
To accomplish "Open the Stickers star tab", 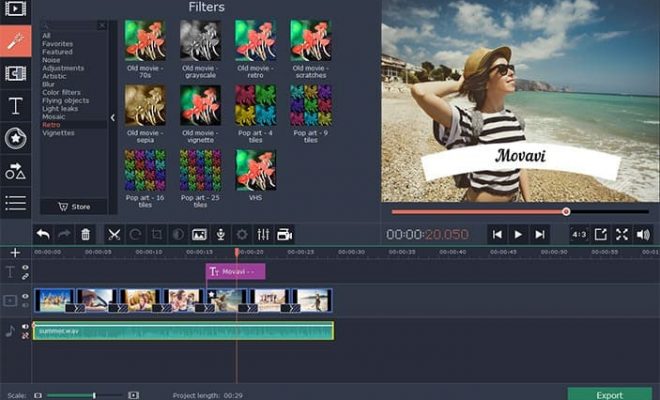I will point(16,138).
